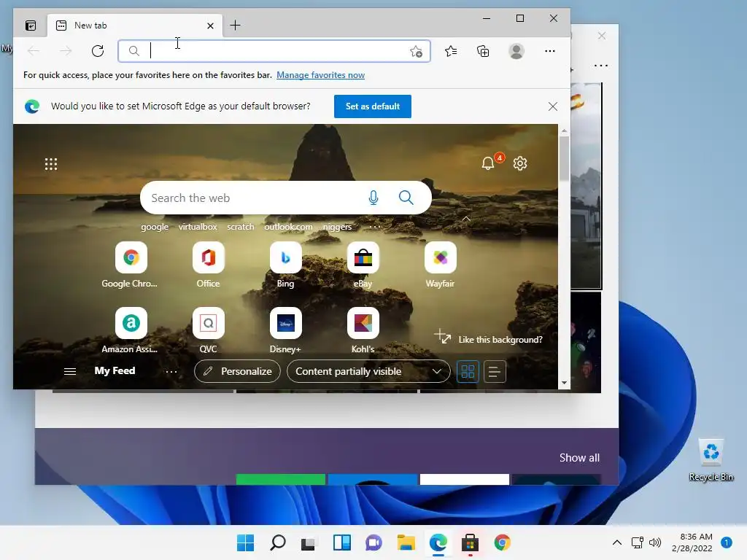Screen dimensions: 747x560
Task: Click scrollbar up arrow
Action: [564, 131]
